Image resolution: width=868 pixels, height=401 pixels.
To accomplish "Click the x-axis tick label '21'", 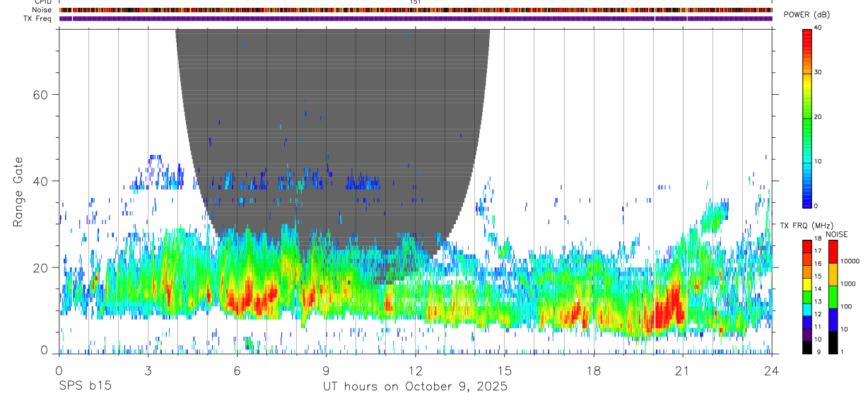I will tap(683, 370).
